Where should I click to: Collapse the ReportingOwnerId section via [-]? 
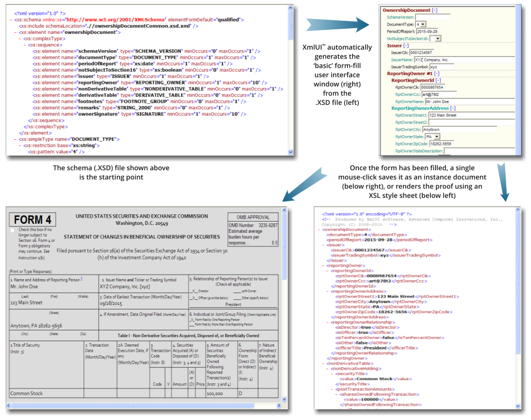click(x=438, y=80)
